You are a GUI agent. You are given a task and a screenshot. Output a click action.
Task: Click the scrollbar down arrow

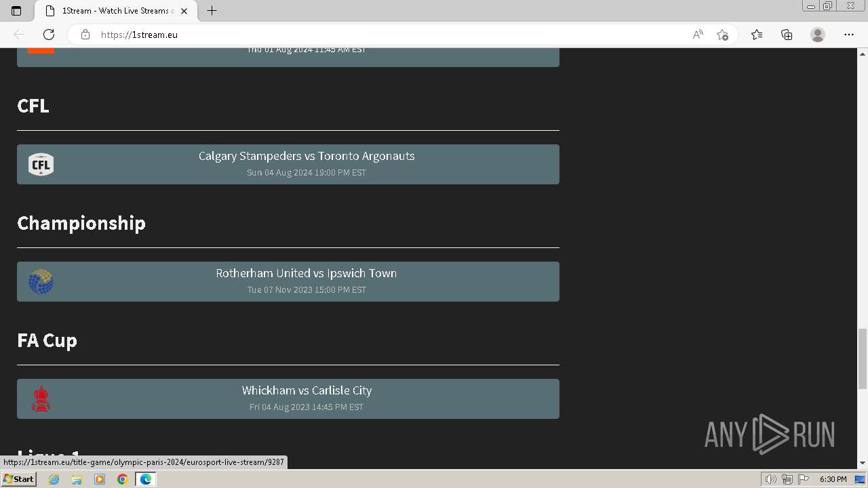863,463
